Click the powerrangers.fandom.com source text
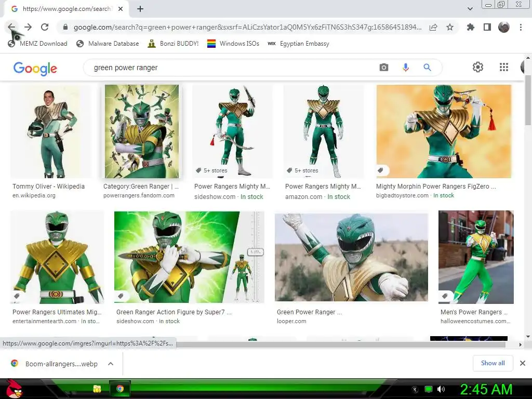The width and height of the screenshot is (532, 399). (139, 195)
